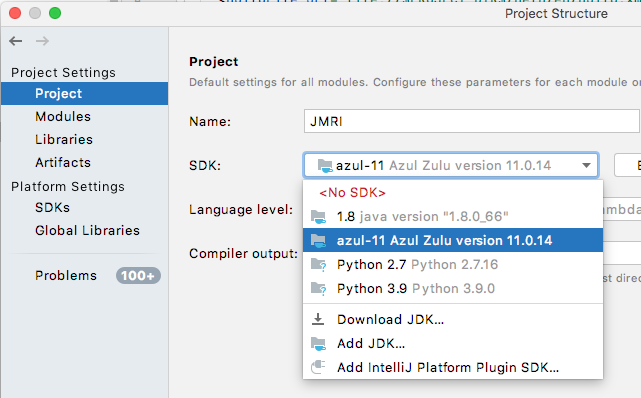Select the 1.8 java version SDK entry

pyautogui.click(x=453, y=217)
